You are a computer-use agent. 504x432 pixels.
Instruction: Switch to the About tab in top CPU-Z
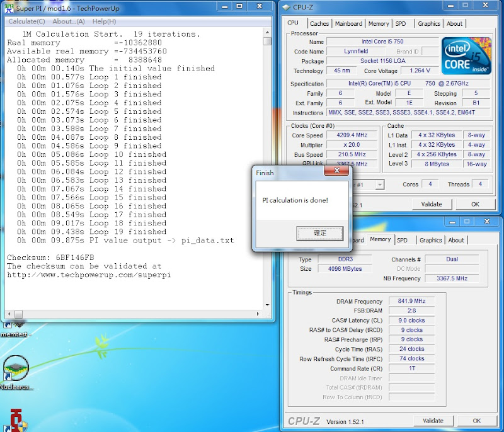(454, 24)
